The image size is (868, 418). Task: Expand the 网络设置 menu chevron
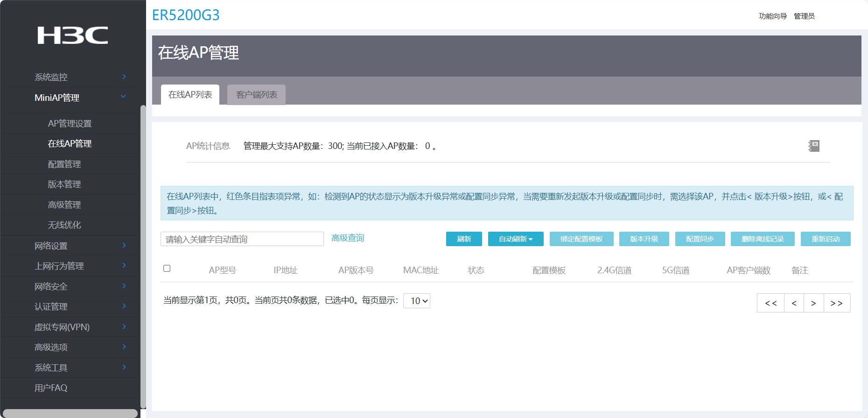pyautogui.click(x=124, y=246)
